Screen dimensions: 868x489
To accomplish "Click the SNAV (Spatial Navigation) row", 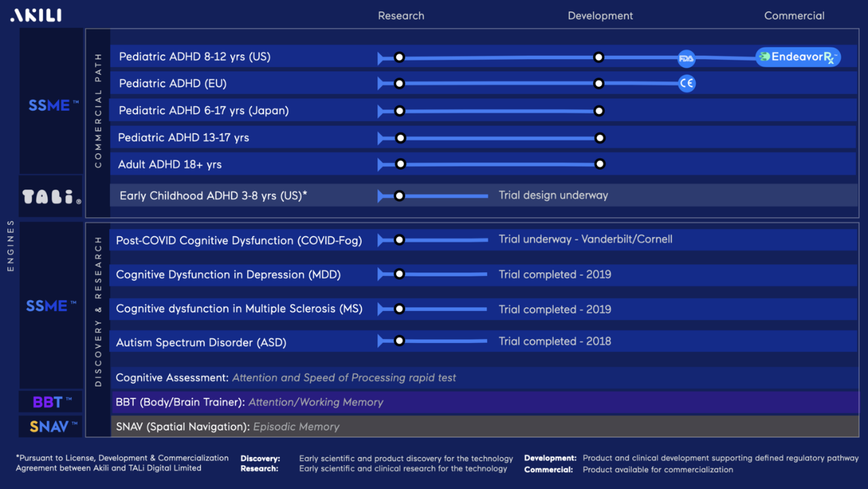I will (227, 427).
